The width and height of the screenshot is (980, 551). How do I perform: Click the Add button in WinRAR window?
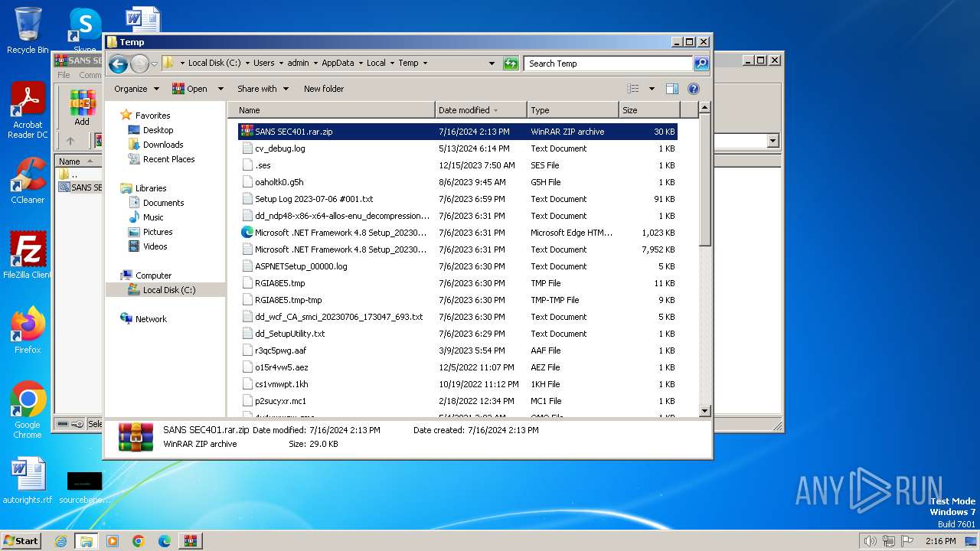[82, 108]
